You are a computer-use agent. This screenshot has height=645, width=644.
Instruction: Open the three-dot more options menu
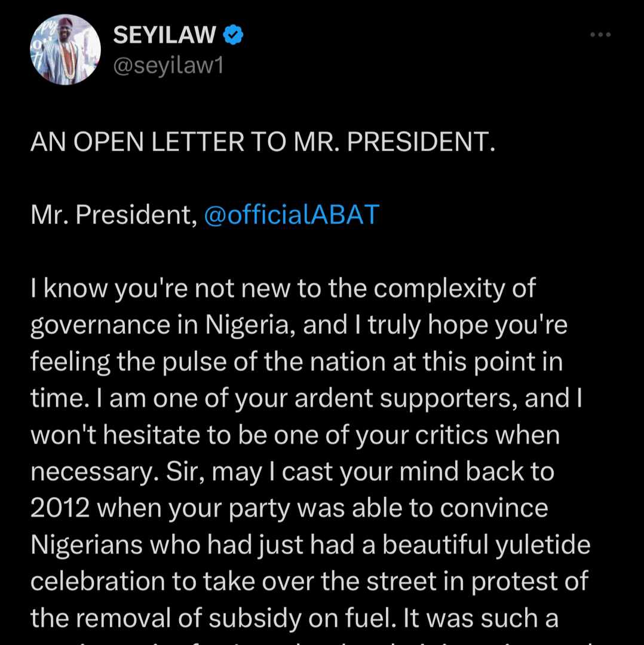pos(600,35)
